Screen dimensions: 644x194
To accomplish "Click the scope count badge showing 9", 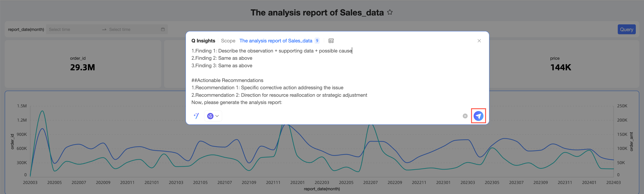I will click(x=317, y=41).
